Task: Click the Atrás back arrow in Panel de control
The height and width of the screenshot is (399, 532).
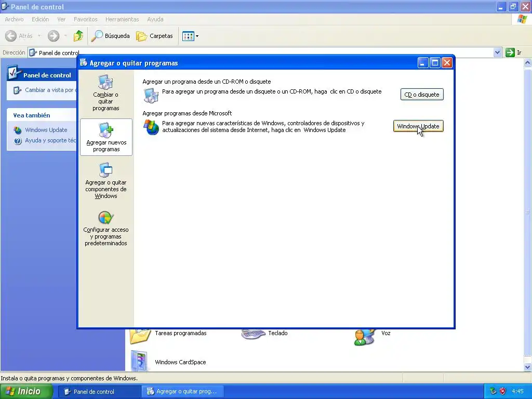Action: (11, 36)
